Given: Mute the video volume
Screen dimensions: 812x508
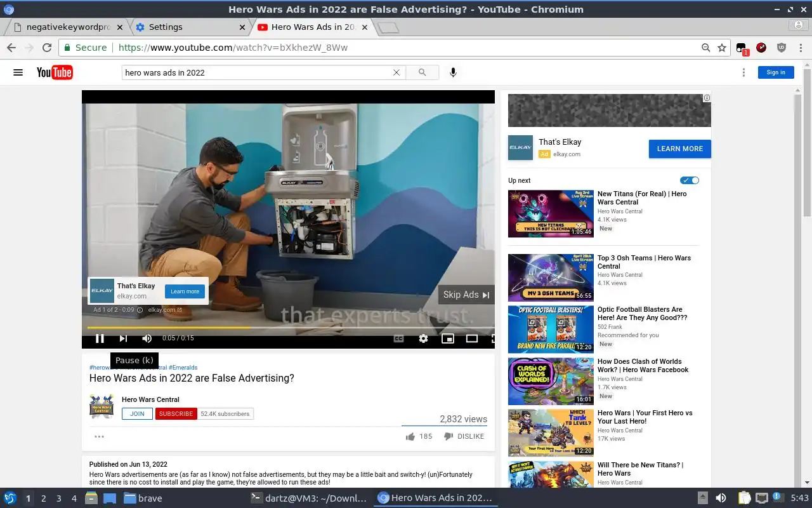Looking at the screenshot, I should pos(147,338).
